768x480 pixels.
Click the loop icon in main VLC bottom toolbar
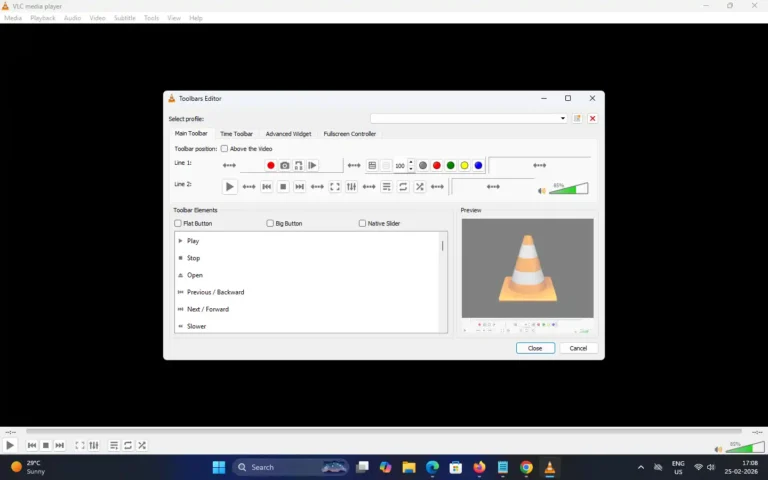click(x=128, y=445)
